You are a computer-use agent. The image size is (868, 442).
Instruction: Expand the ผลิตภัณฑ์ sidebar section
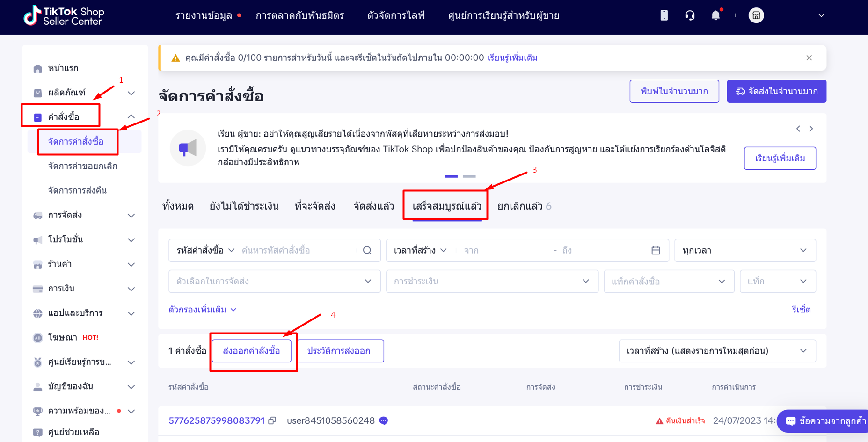(x=131, y=93)
